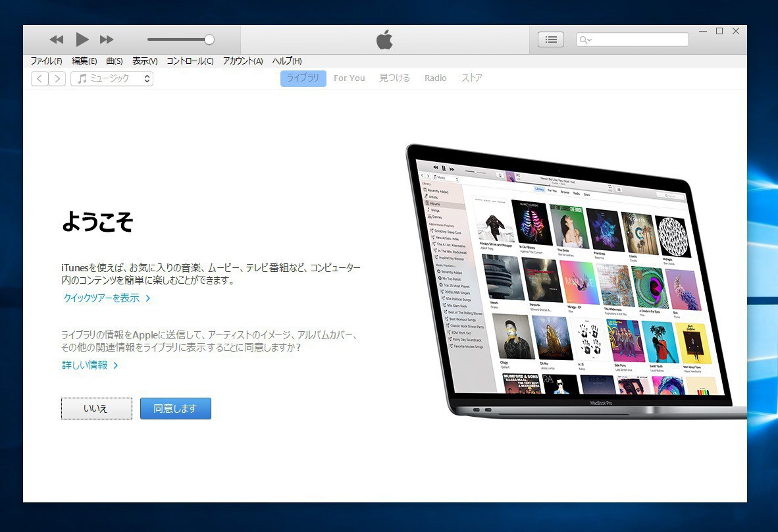Focus the search input field
This screenshot has height=532, width=778.
click(632, 40)
